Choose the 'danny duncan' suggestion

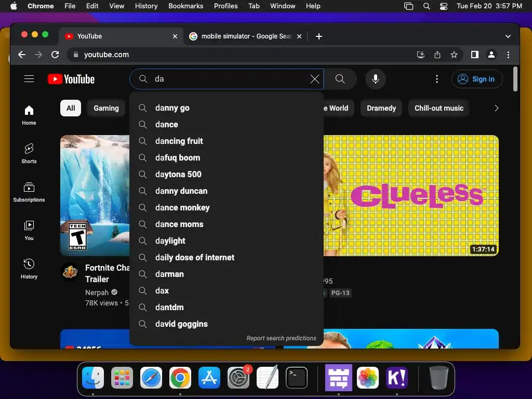coord(227,191)
